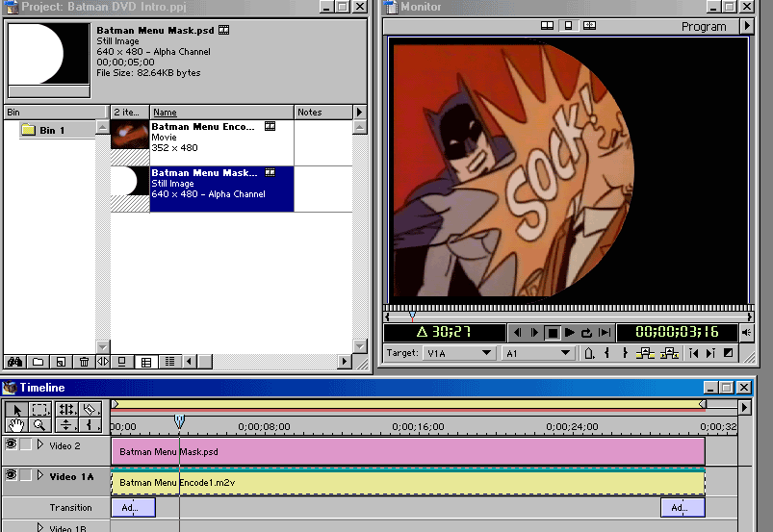Open the Project window flyout menu arrow
This screenshot has height=532, width=773.
359,113
